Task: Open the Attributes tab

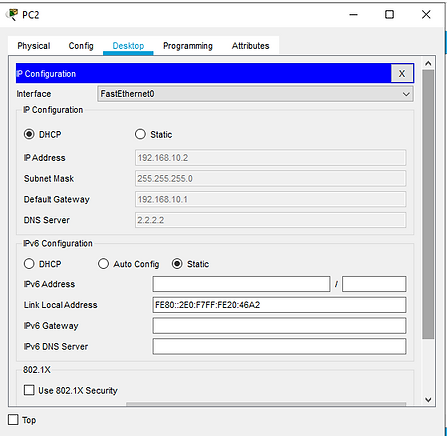Action: click(x=250, y=46)
